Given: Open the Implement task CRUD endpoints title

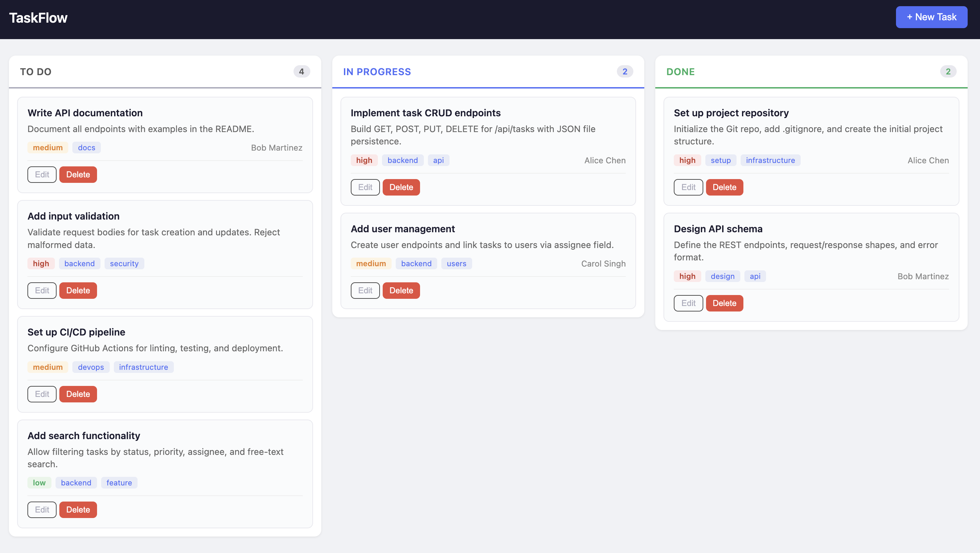Looking at the screenshot, I should click(425, 113).
